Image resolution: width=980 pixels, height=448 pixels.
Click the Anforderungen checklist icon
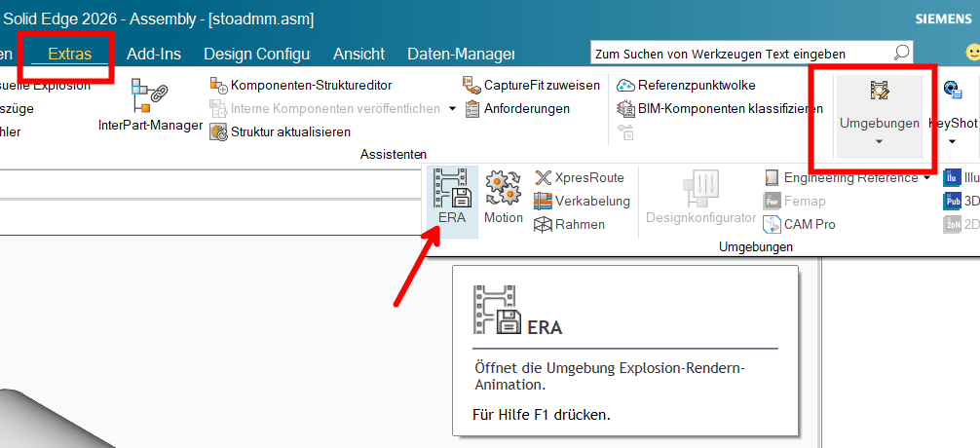(x=471, y=109)
